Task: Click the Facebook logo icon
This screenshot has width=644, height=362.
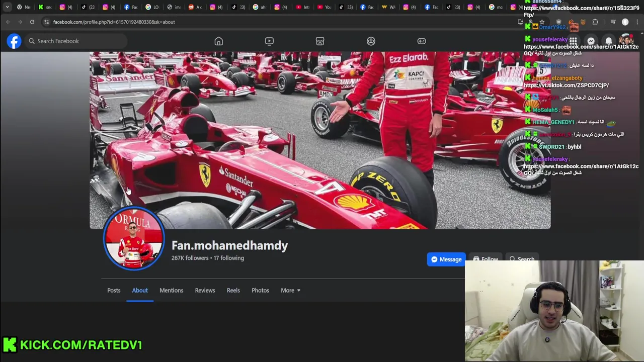Action: pyautogui.click(x=14, y=41)
